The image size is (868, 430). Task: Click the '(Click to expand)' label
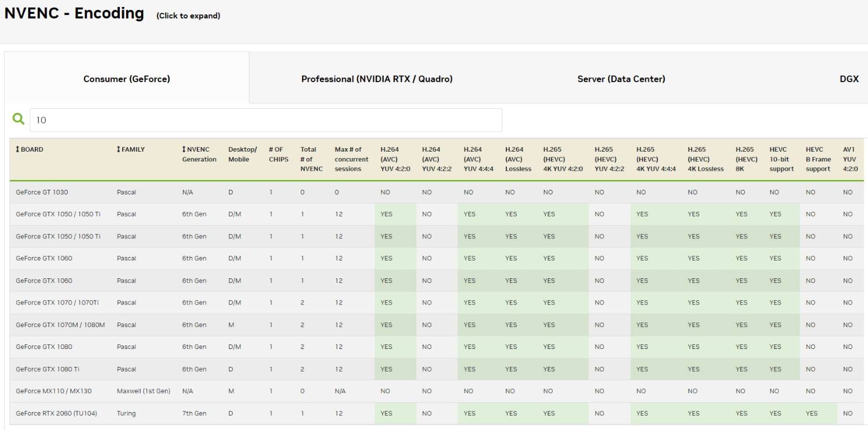click(x=188, y=16)
